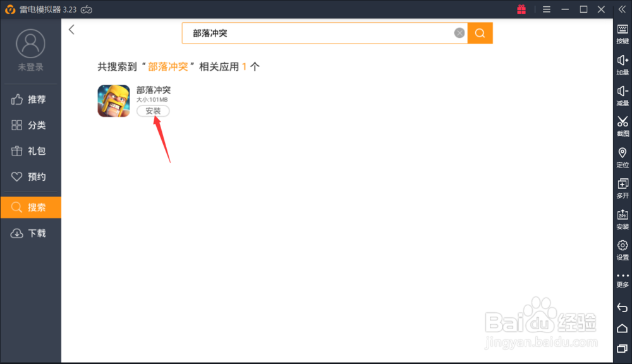Collapse the right toolbar with double-arrow chevron
This screenshot has height=364, width=632.
coord(621,9)
